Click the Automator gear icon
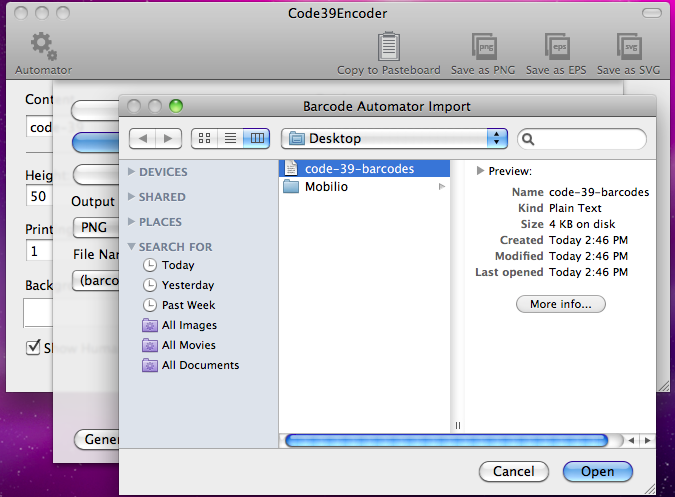The width and height of the screenshot is (675, 497). point(43,46)
